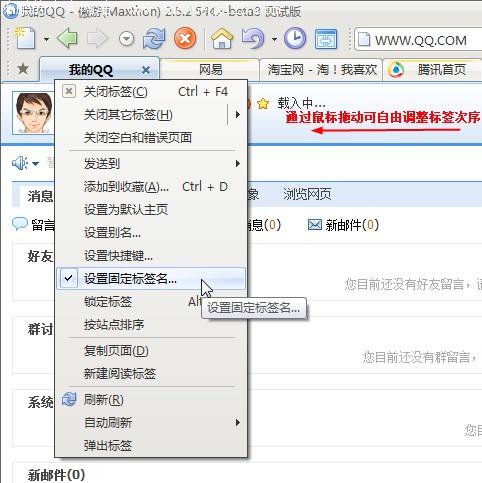Select 弹出标签 menu entry
The height and width of the screenshot is (483, 482).
click(x=151, y=445)
